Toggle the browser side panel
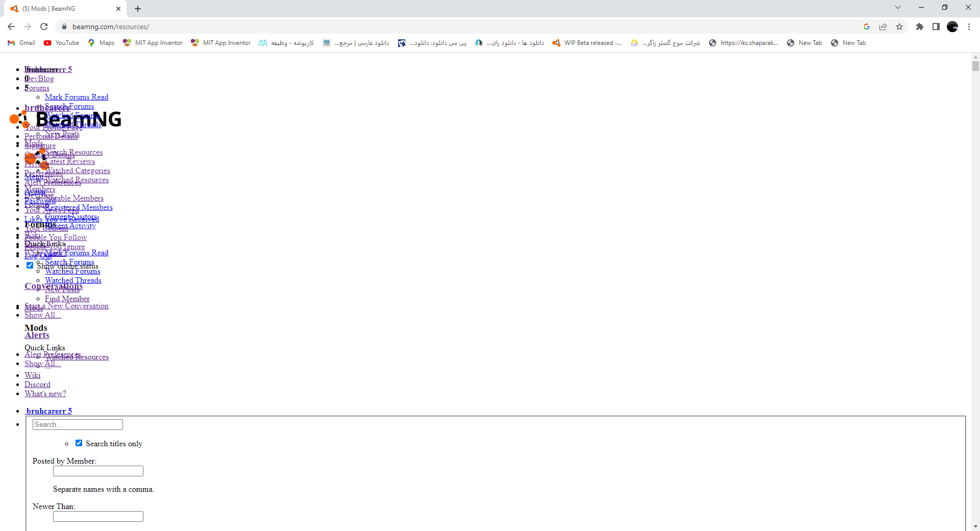The image size is (980, 531). pos(936,27)
